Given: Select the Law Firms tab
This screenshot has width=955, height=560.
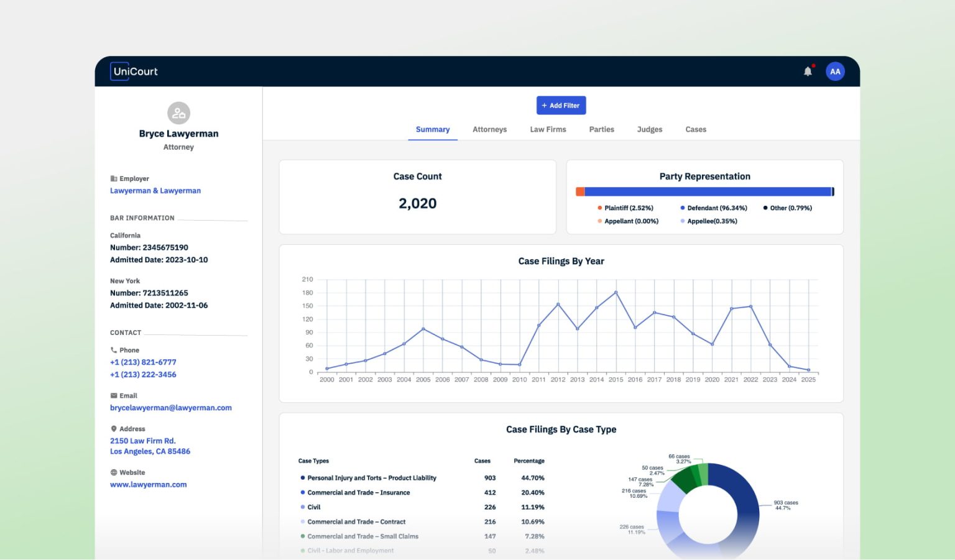Looking at the screenshot, I should (x=547, y=129).
